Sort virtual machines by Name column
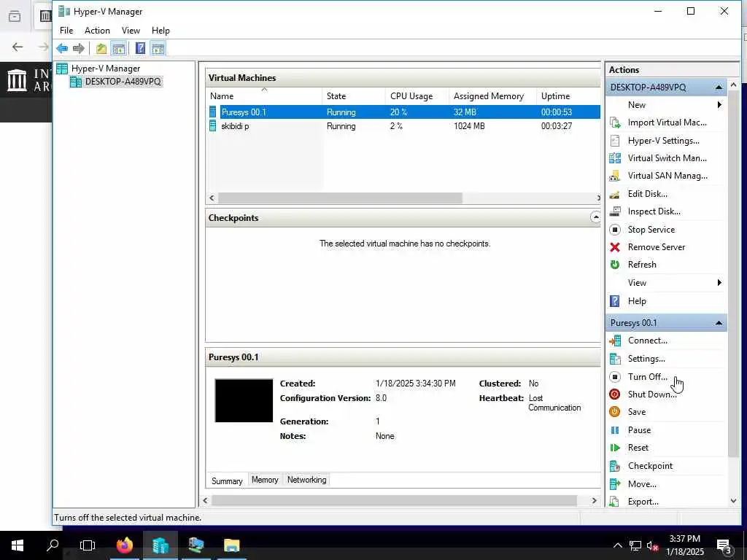 265,96
